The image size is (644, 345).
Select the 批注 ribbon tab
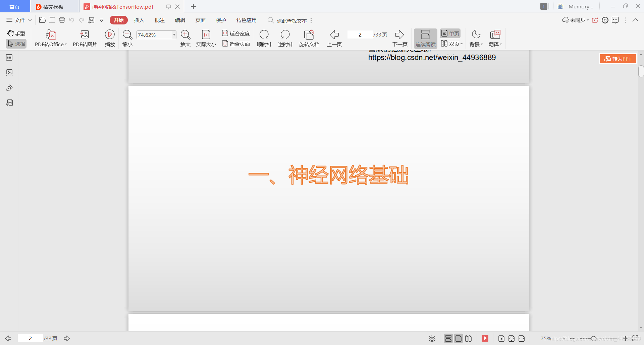(160, 20)
